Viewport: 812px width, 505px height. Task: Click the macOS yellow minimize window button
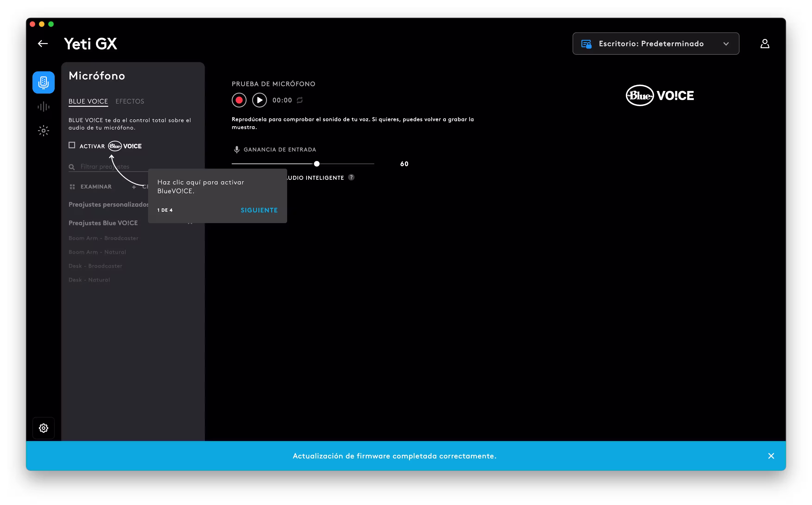click(x=42, y=24)
